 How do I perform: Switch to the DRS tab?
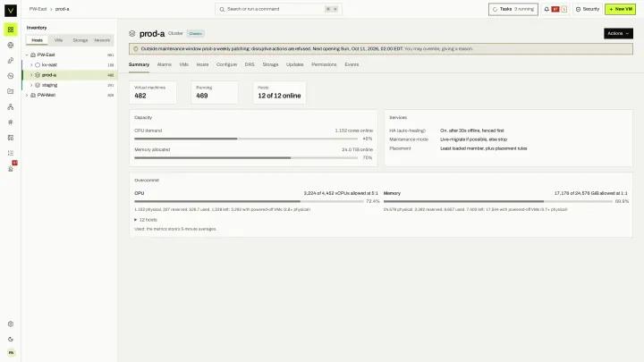tap(250, 64)
